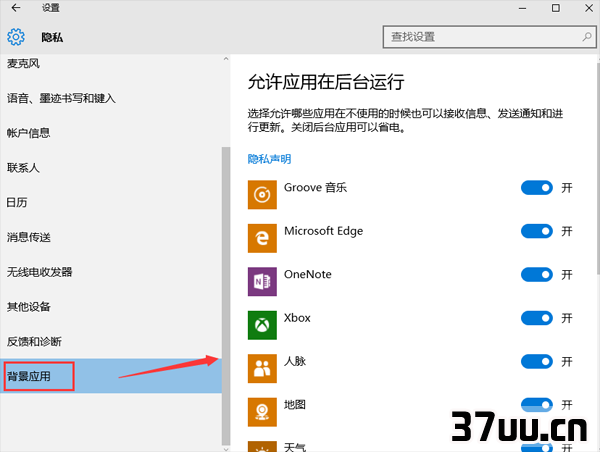Click the 允许应用在后台运行 heading
Viewport: 600px width, 452px height.
(x=326, y=82)
